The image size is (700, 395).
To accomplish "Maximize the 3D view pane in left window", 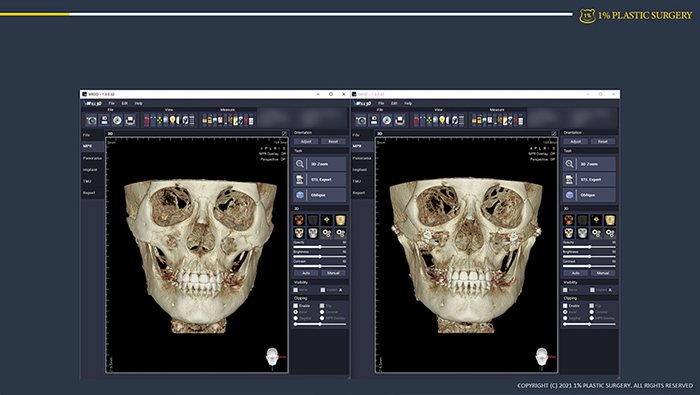I will point(284,133).
